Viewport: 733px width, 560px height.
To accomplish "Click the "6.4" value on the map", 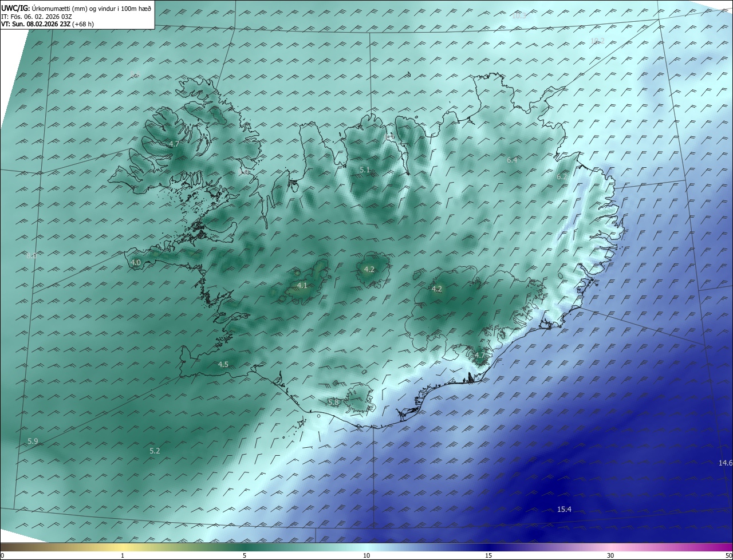I will [512, 160].
